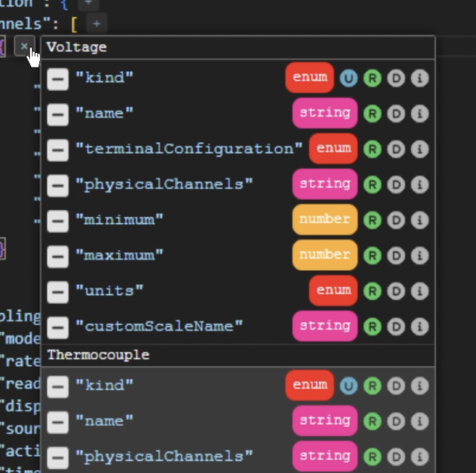Open the enum type badge for "terminalConfiguration"

click(333, 149)
